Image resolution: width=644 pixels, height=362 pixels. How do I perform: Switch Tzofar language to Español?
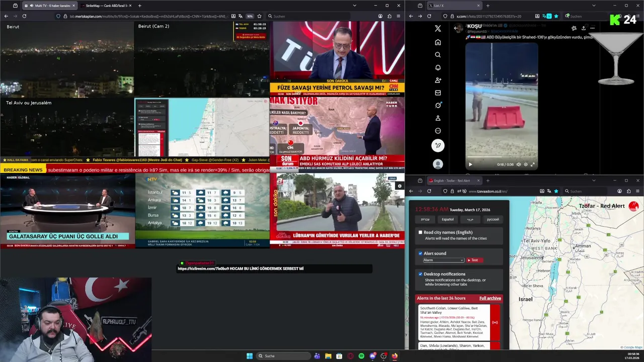coord(448,219)
